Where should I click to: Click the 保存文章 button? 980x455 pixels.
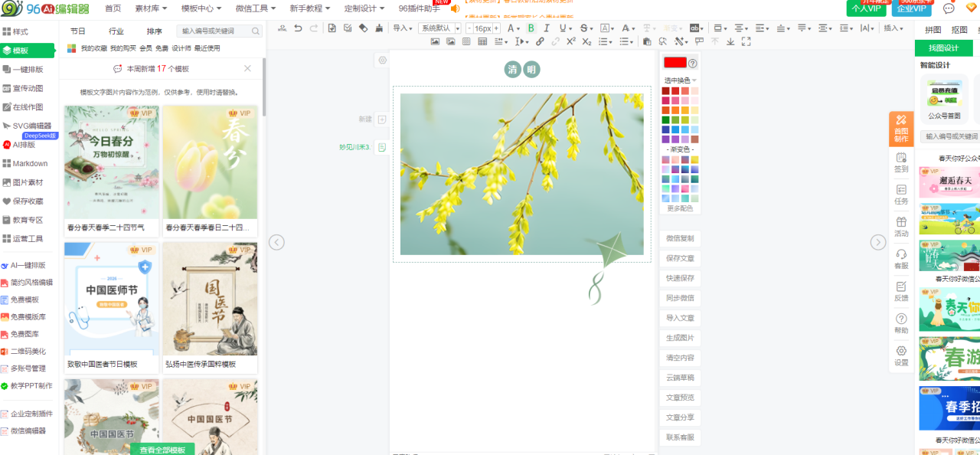tap(680, 258)
